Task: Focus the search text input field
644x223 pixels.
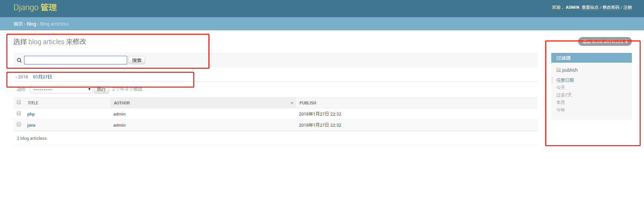Action: [x=76, y=60]
